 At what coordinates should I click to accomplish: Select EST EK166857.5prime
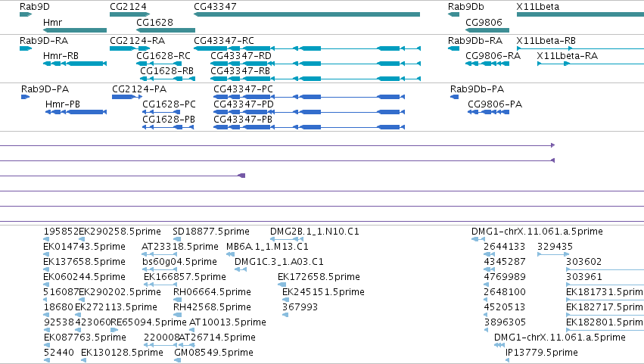click(185, 277)
